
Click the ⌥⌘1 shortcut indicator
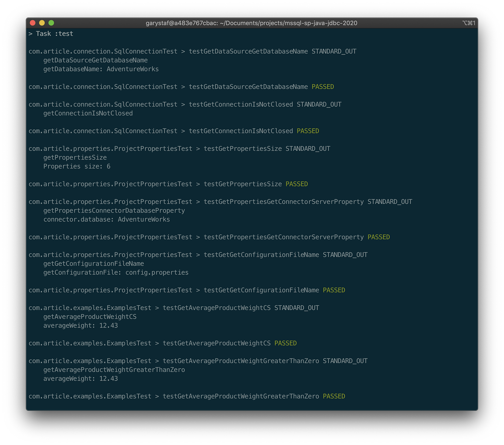469,23
